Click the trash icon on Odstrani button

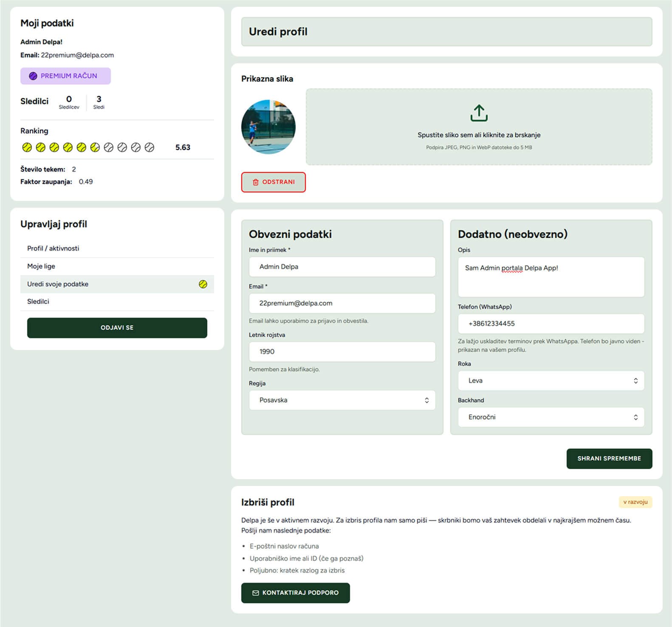click(x=256, y=182)
